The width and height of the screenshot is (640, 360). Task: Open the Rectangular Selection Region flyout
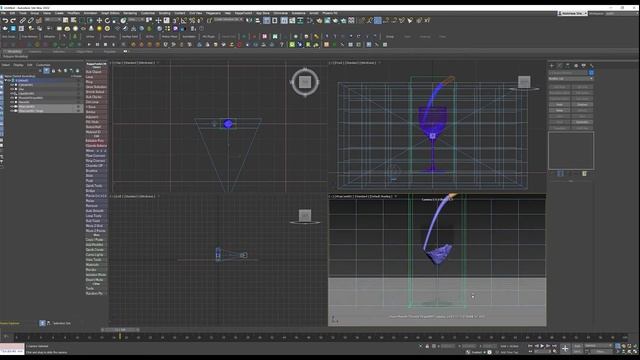[82, 20]
